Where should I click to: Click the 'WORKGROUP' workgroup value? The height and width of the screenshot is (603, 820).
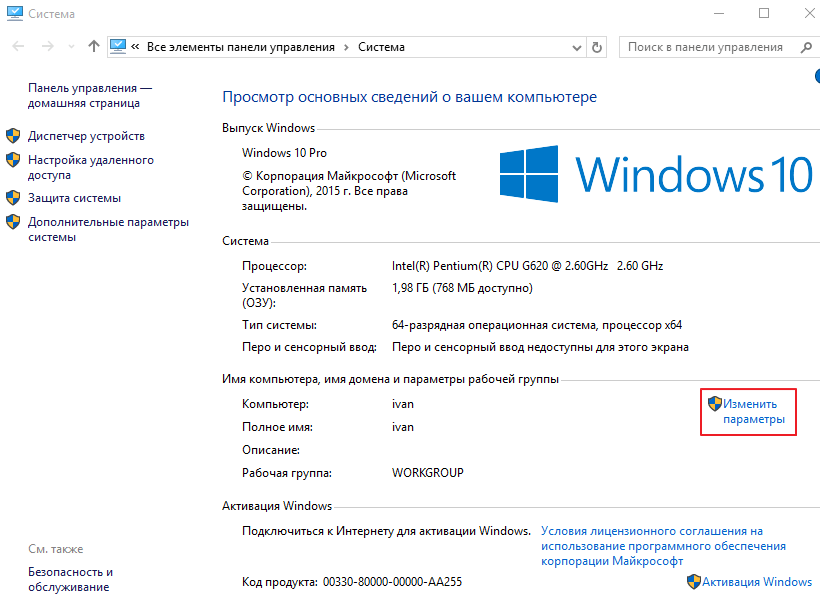point(428,473)
